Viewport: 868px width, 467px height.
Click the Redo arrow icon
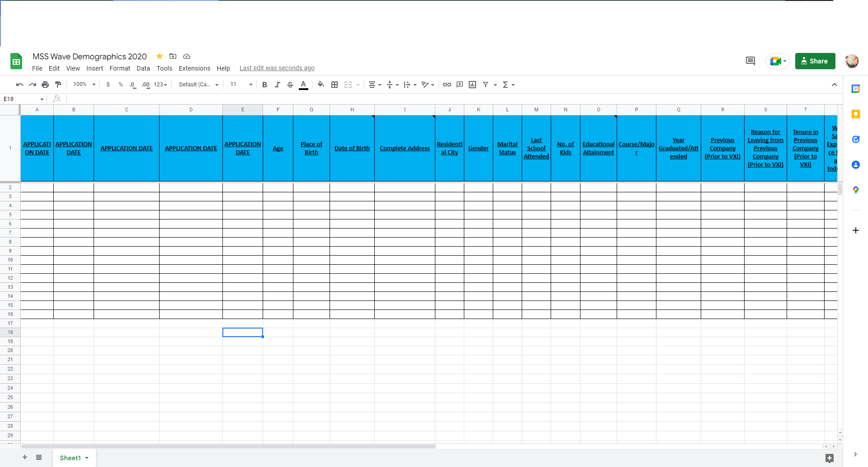[33, 85]
